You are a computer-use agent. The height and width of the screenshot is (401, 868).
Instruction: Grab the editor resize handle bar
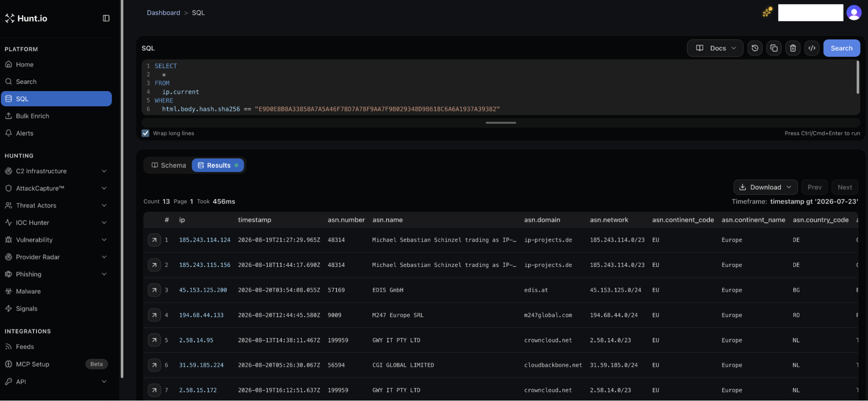(x=501, y=123)
